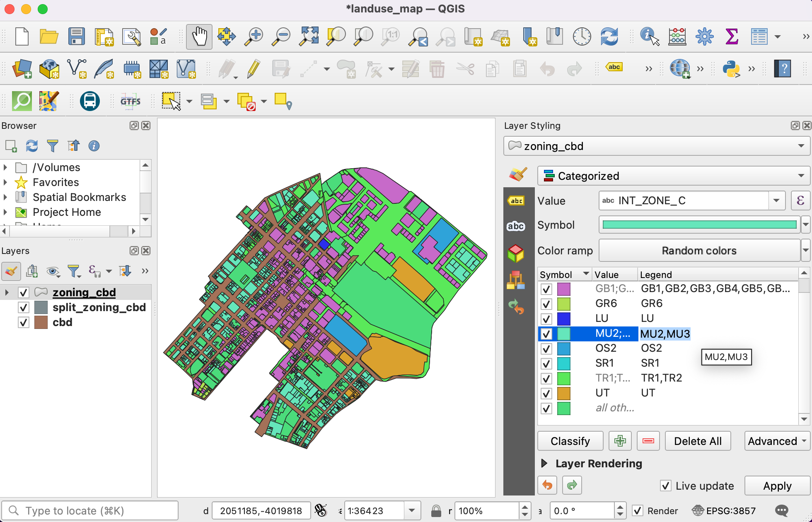Click the Classify button

570,441
